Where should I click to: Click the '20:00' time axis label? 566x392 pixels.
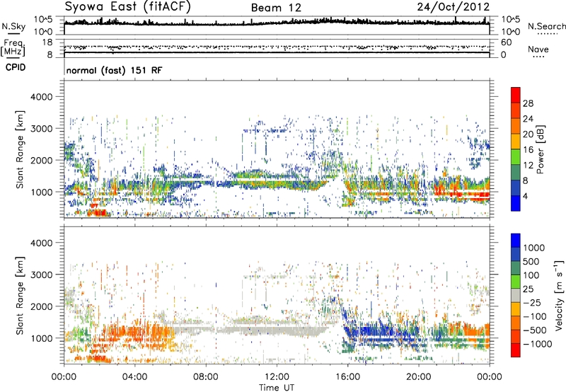pos(418,377)
